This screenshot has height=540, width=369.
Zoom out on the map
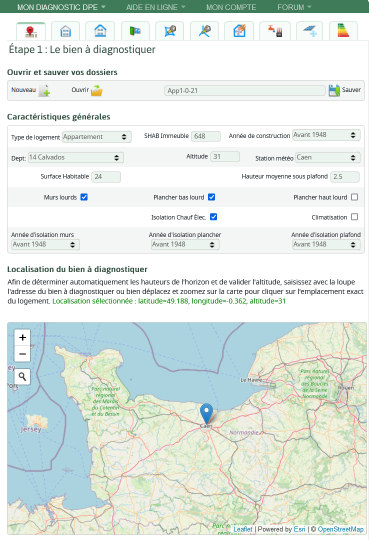[22, 354]
